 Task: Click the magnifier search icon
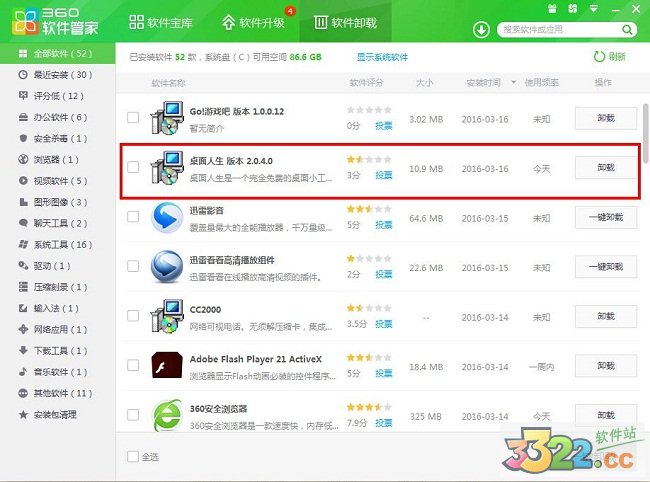tap(627, 30)
